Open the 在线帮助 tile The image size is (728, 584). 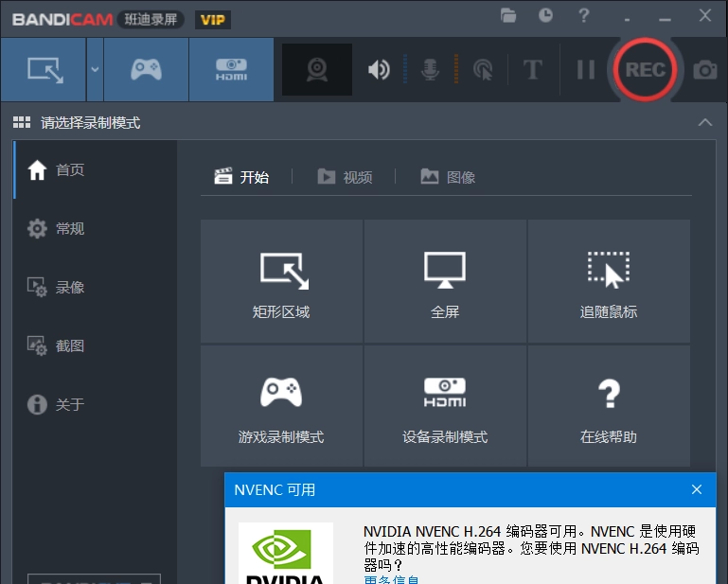click(609, 406)
